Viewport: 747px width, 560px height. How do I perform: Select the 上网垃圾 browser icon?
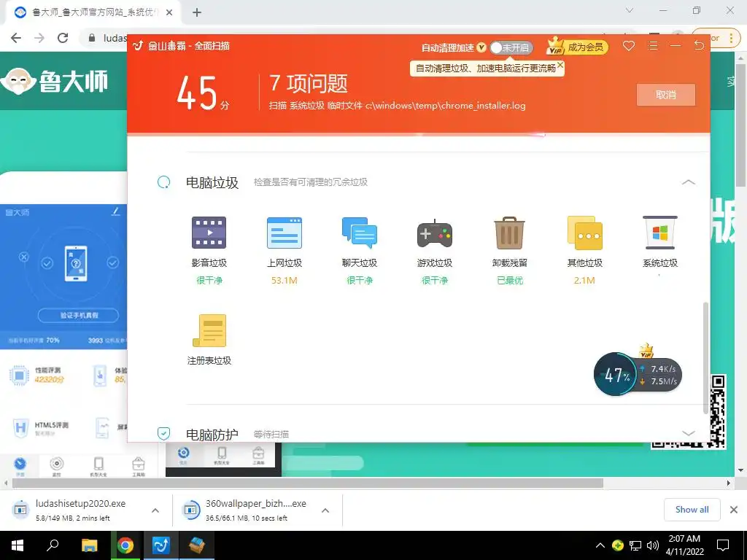point(285,233)
